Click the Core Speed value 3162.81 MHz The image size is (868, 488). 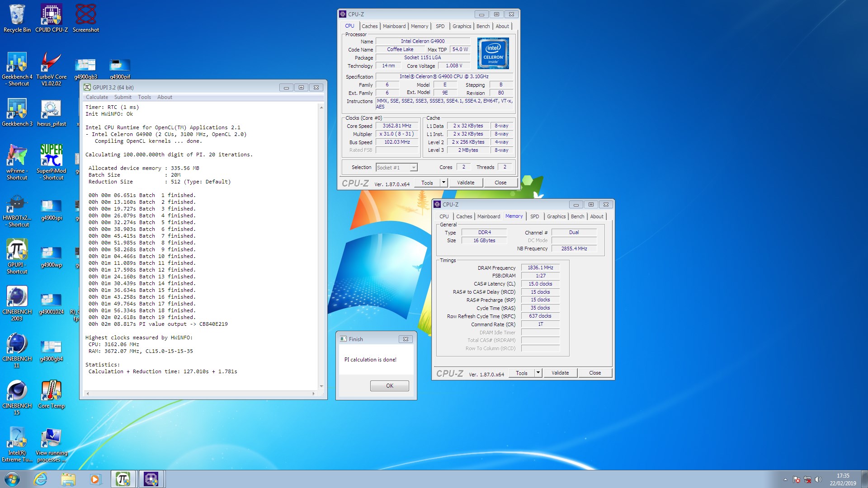(397, 126)
